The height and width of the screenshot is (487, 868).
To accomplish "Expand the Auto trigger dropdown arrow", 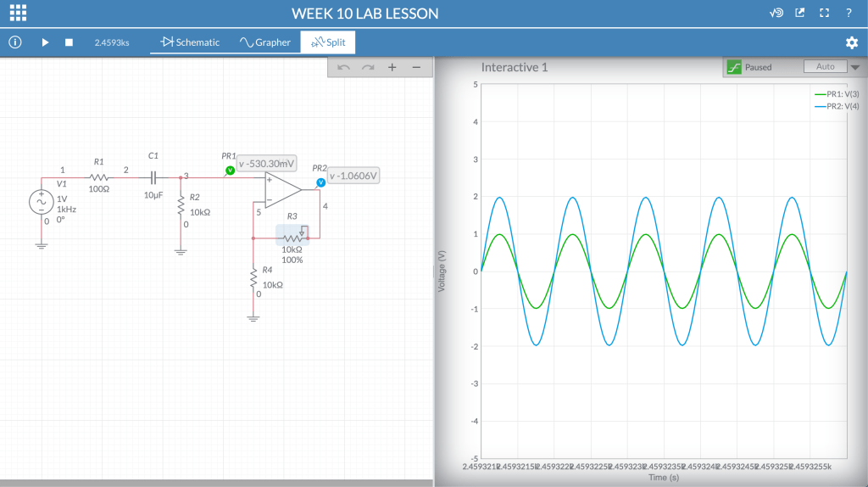I will (x=854, y=67).
